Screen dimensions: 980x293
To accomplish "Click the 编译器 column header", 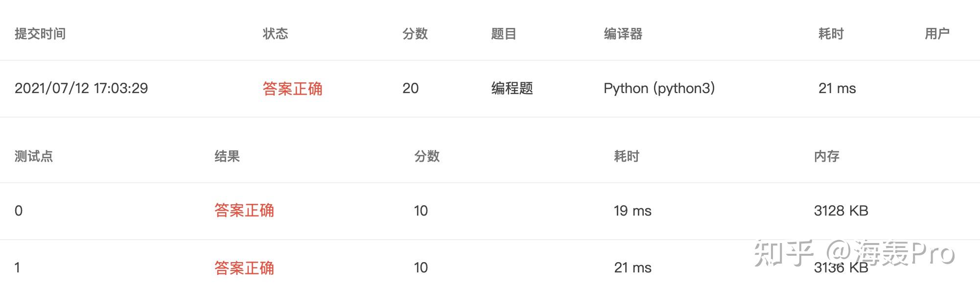I will [x=623, y=34].
